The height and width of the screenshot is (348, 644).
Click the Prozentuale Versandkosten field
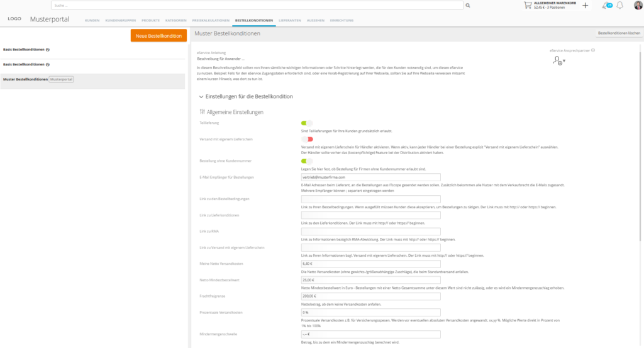point(370,313)
